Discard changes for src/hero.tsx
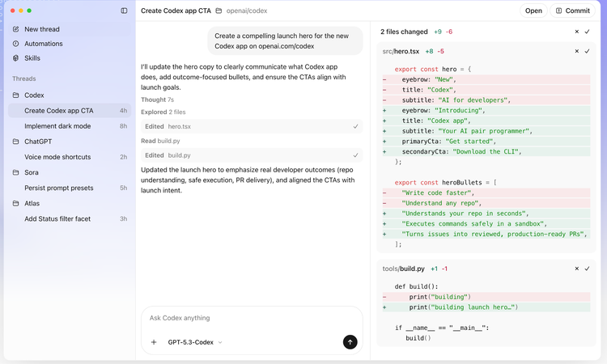 (577, 51)
